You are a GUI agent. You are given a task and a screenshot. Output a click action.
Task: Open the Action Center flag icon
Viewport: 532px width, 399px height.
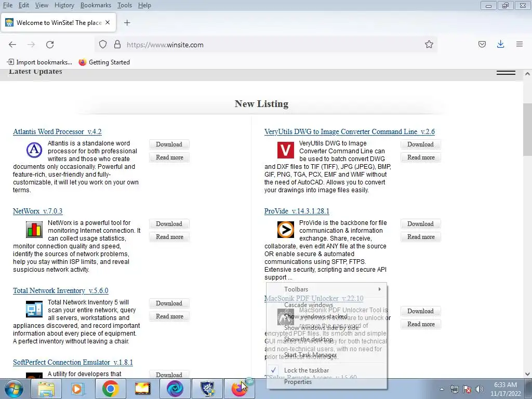point(467,389)
